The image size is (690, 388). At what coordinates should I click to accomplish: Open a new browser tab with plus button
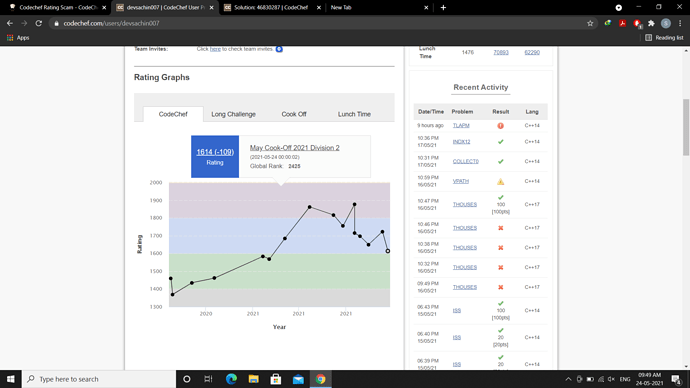(x=443, y=7)
